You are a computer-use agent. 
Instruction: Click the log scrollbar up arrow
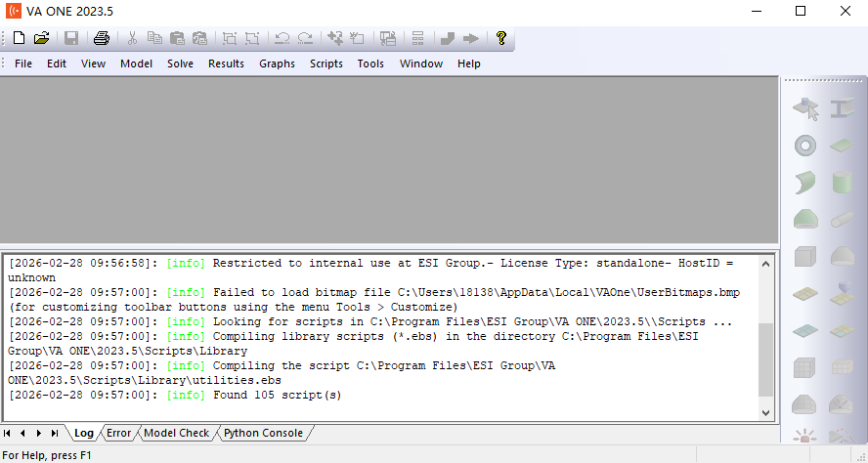tap(765, 264)
